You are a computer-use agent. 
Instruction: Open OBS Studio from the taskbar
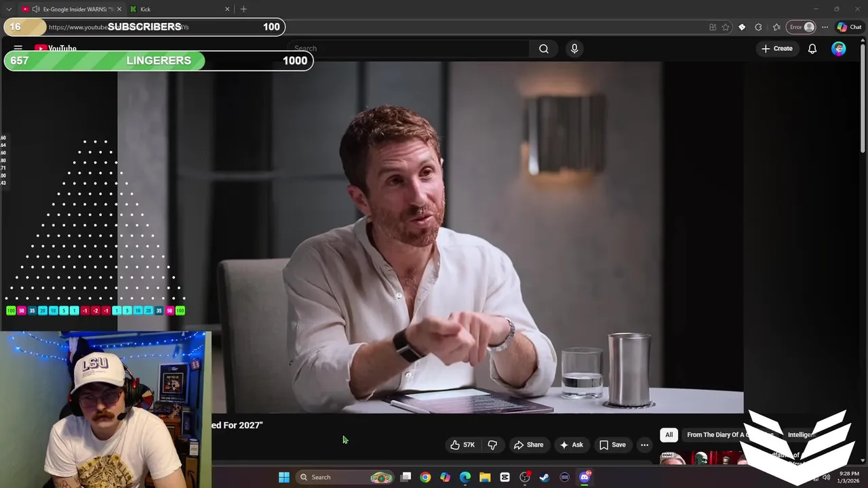pyautogui.click(x=525, y=477)
